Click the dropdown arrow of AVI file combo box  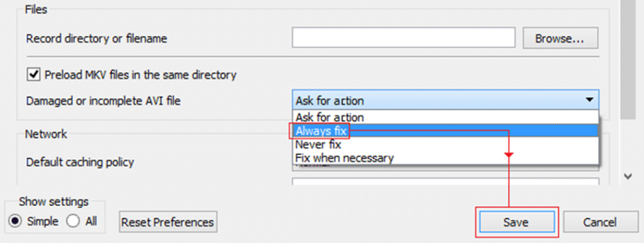coord(589,100)
